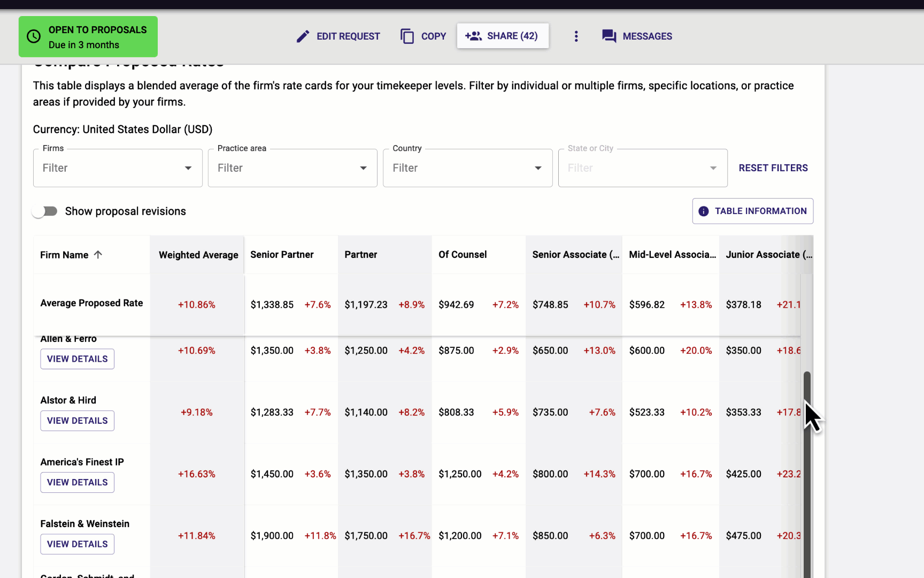Open the Firms filter dropdown
The image size is (924, 578).
pos(118,168)
